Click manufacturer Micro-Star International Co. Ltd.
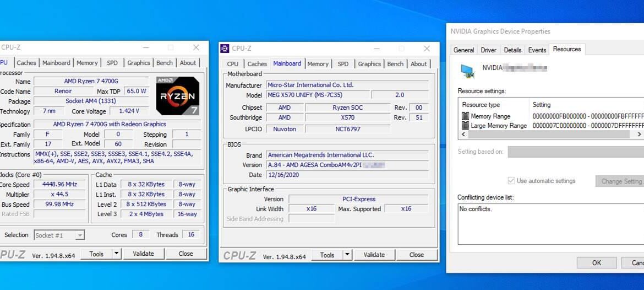The image size is (644, 290). pyautogui.click(x=347, y=85)
